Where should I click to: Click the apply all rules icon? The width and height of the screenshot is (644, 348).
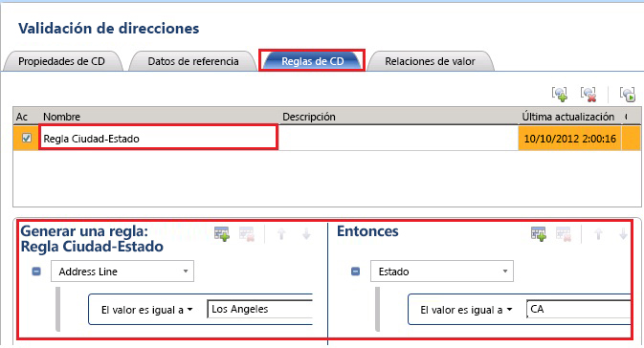(x=628, y=94)
